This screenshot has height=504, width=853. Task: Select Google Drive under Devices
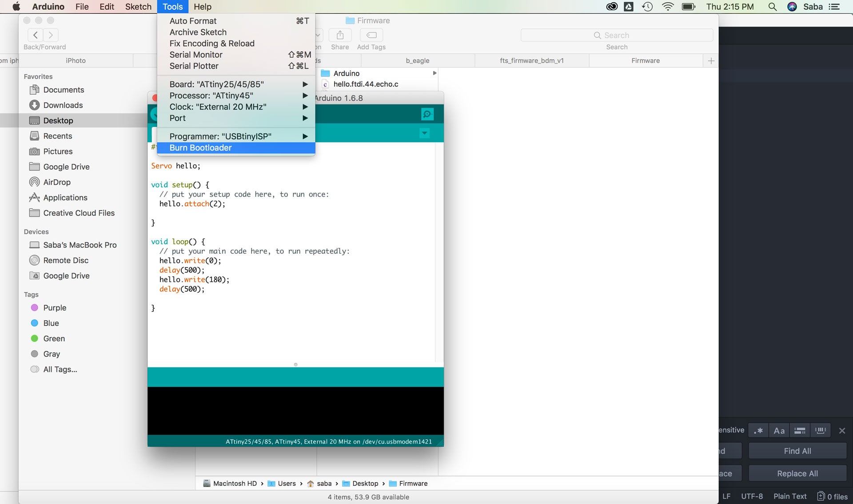click(67, 276)
